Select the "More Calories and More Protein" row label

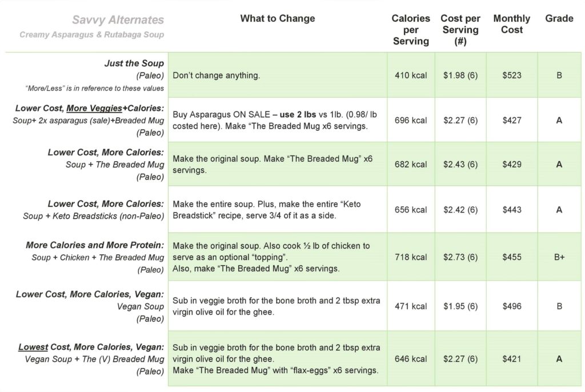click(95, 245)
